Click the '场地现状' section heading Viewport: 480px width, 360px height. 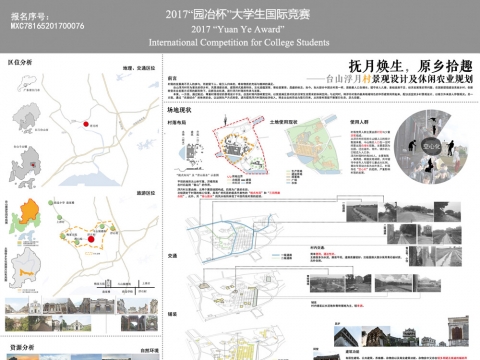coord(179,110)
